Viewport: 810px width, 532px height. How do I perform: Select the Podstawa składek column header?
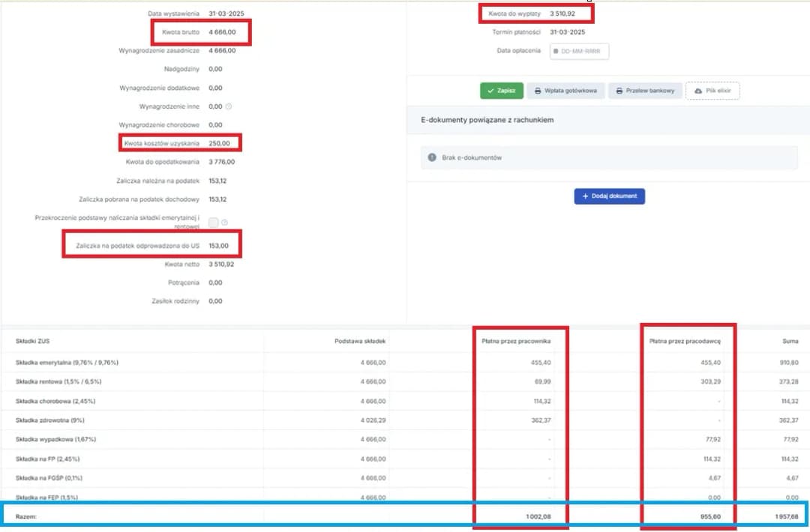click(360, 342)
